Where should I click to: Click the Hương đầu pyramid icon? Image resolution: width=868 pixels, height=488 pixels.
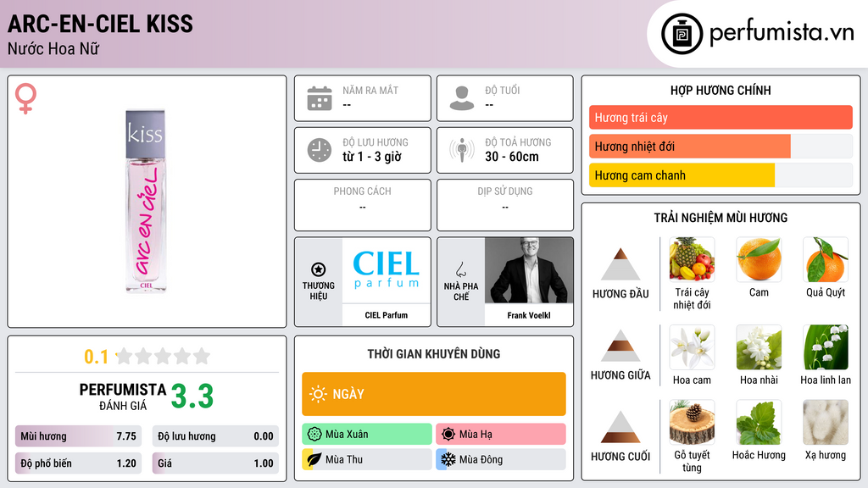[x=620, y=264]
